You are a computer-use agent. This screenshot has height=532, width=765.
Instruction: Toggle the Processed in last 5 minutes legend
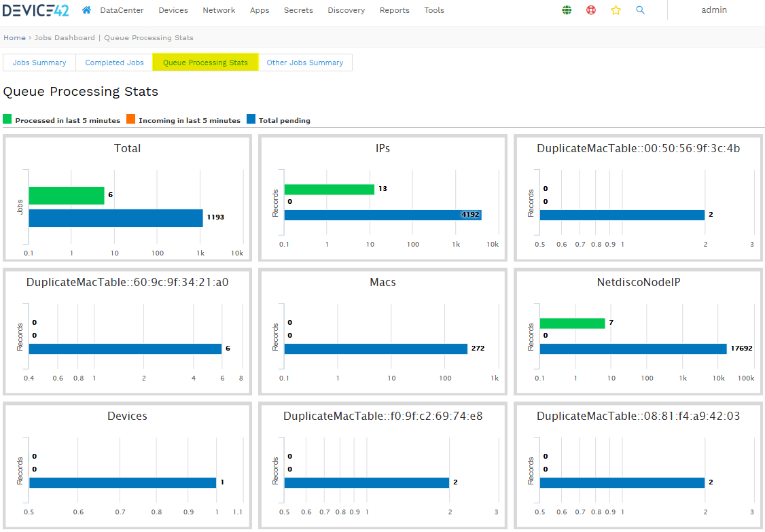pos(67,120)
